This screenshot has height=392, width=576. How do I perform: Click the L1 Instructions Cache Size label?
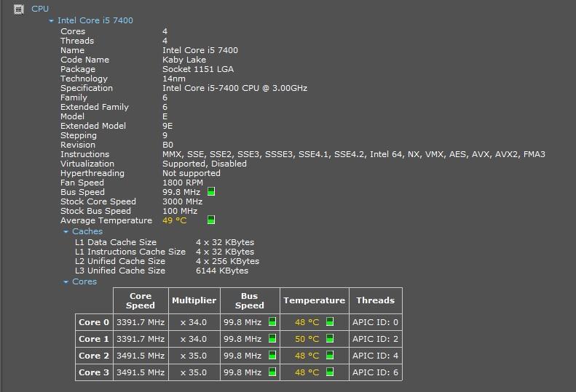(130, 252)
